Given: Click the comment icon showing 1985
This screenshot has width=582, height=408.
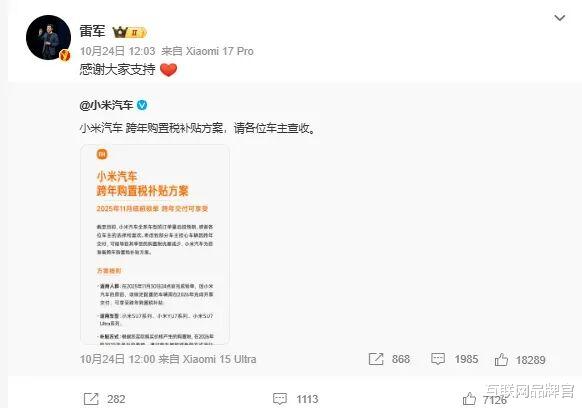Looking at the screenshot, I should [x=438, y=359].
